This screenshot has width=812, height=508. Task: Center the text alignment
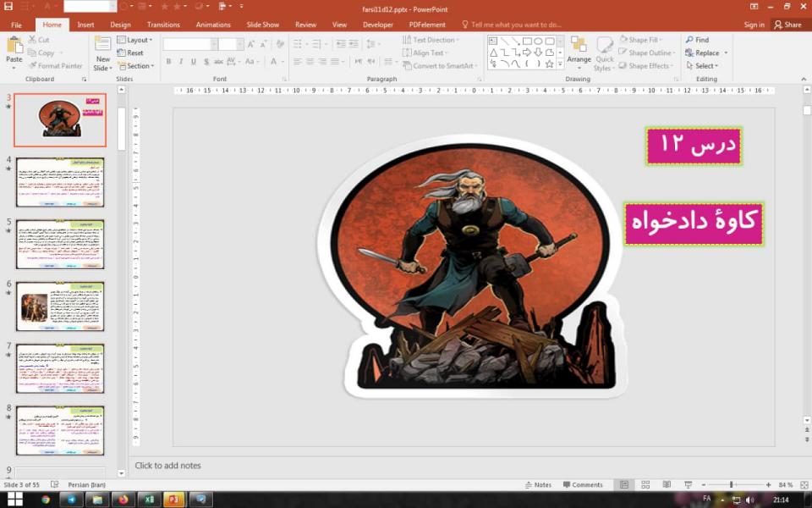tap(310, 62)
